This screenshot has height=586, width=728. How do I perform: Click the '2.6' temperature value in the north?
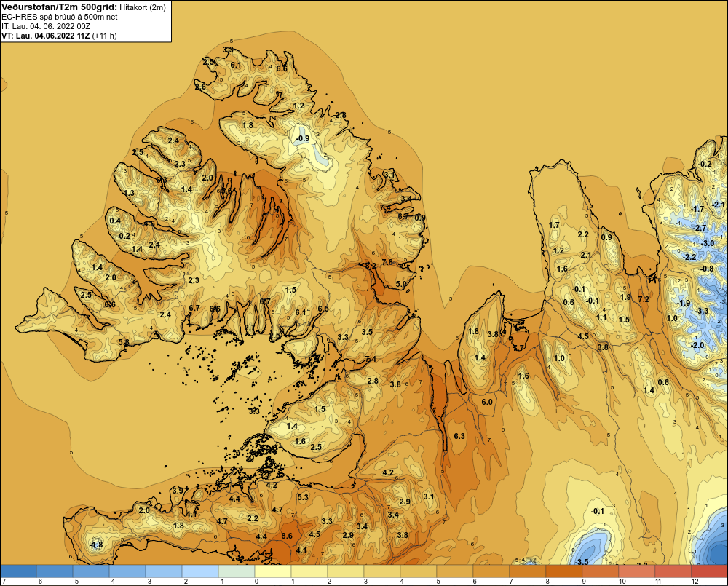(x=200, y=87)
